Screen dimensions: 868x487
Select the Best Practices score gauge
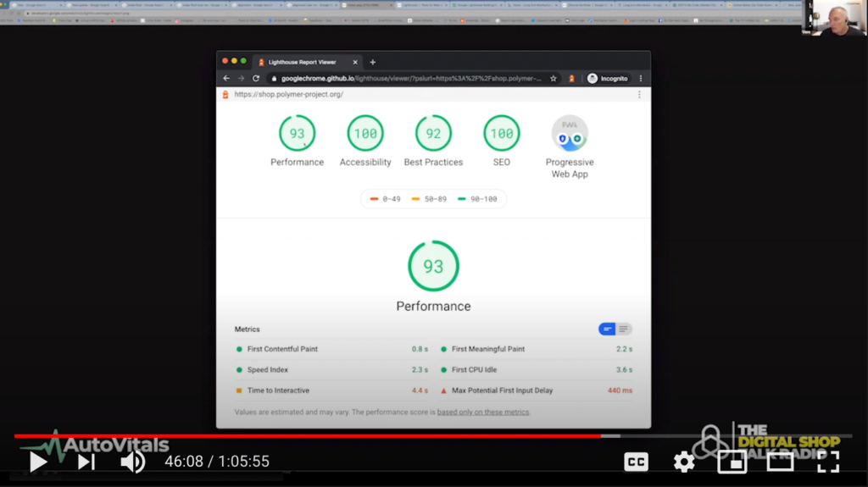(x=433, y=134)
